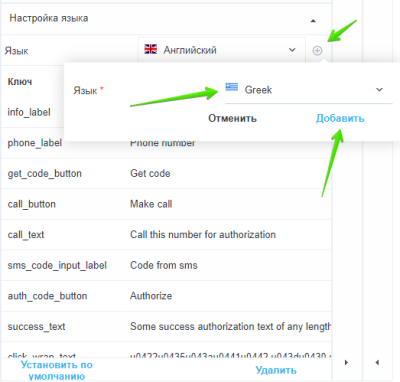Click the Some success authorization text value
This screenshot has height=382, width=400.
[x=230, y=327]
